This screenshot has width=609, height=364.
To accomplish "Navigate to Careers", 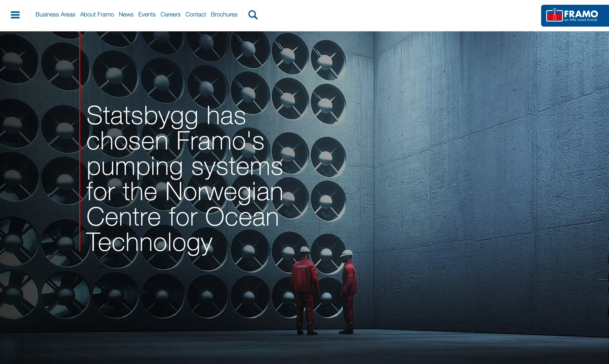I will [170, 15].
